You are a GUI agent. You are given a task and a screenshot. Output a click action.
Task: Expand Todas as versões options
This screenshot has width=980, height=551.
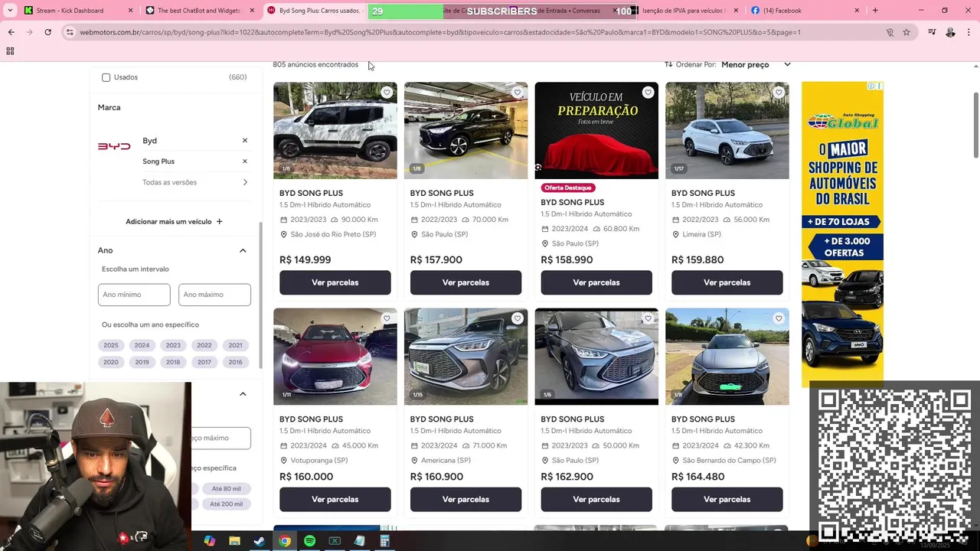click(245, 182)
